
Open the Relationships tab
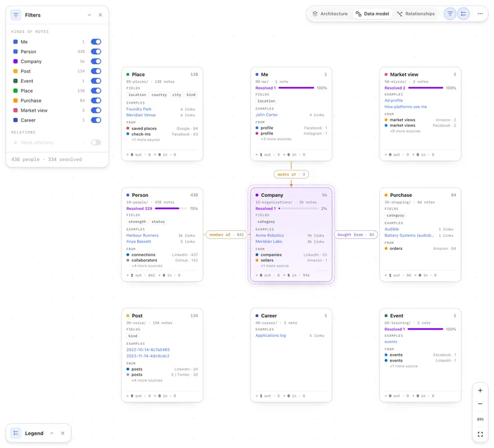pos(416,14)
